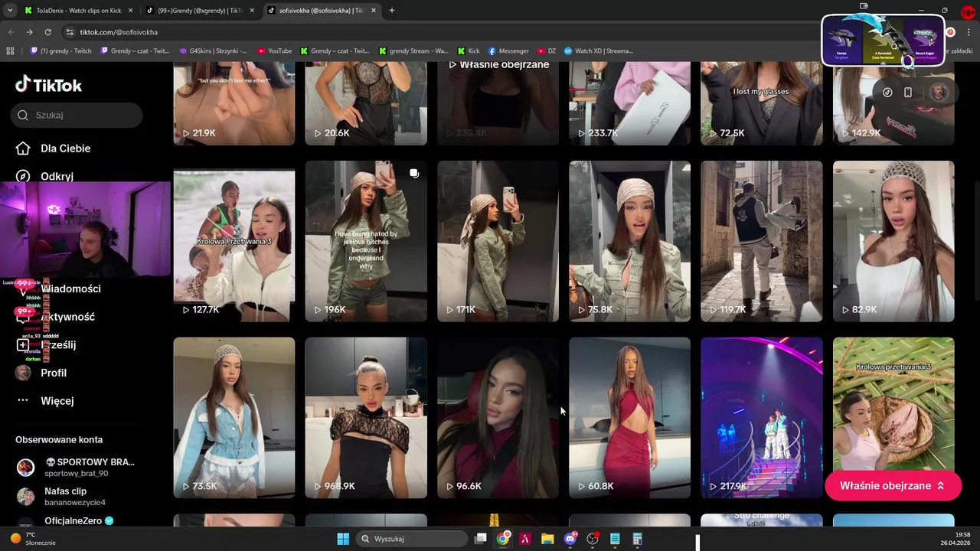Open the red A app on taskbar
980x551 pixels.
(525, 539)
